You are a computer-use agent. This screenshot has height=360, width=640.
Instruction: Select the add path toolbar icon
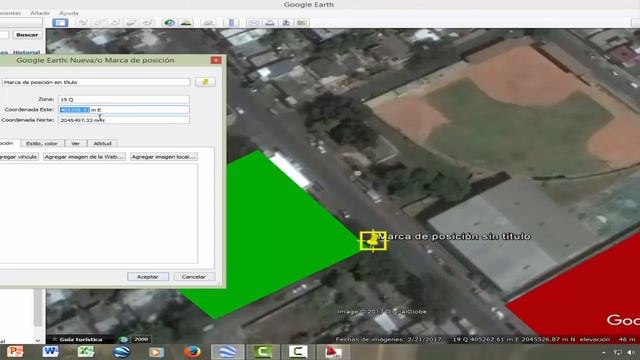pos(115,22)
